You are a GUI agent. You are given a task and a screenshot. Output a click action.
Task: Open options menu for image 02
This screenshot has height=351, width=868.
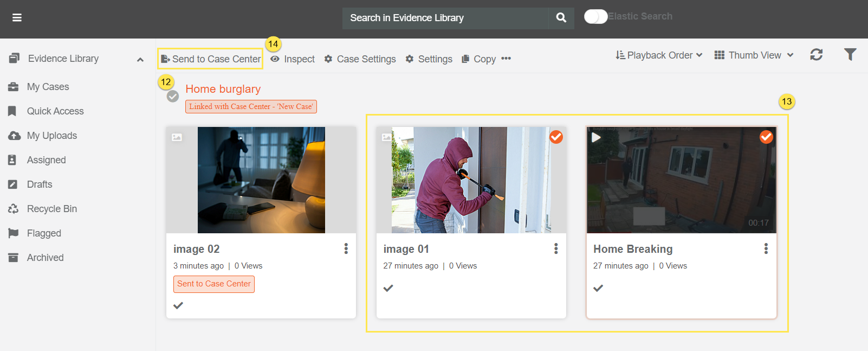point(346,248)
